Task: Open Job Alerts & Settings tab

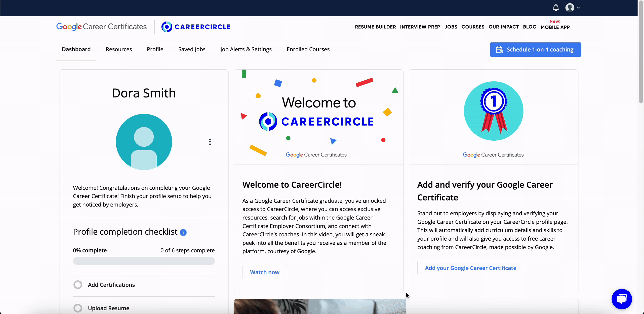Action: pyautogui.click(x=246, y=49)
